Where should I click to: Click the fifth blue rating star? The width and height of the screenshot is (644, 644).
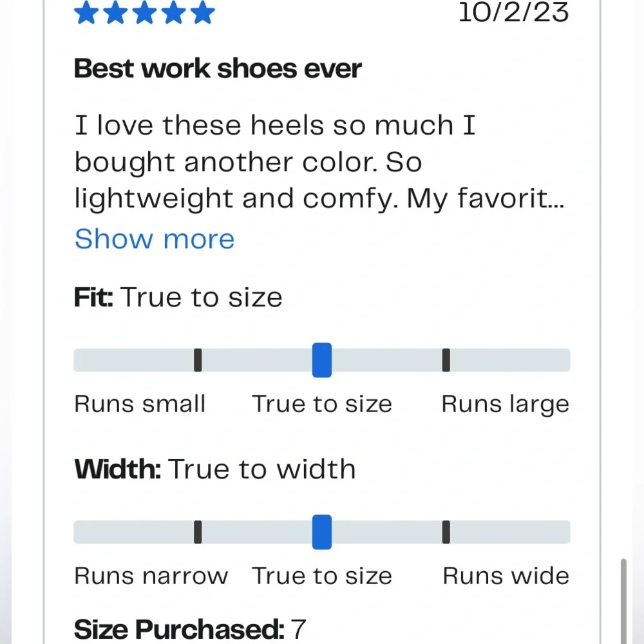coord(203,12)
